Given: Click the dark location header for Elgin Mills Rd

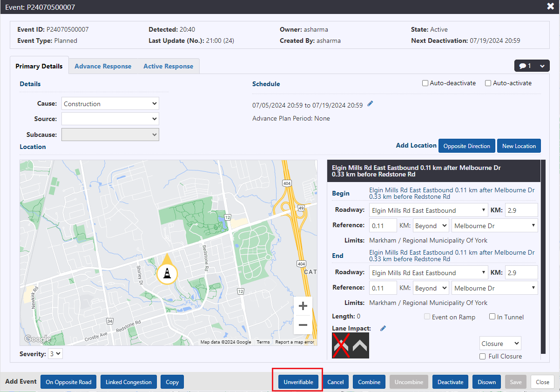Looking at the screenshot, I should click(434, 171).
